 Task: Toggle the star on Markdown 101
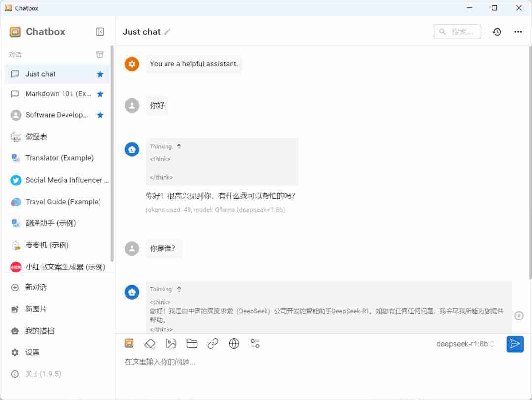[x=100, y=94]
